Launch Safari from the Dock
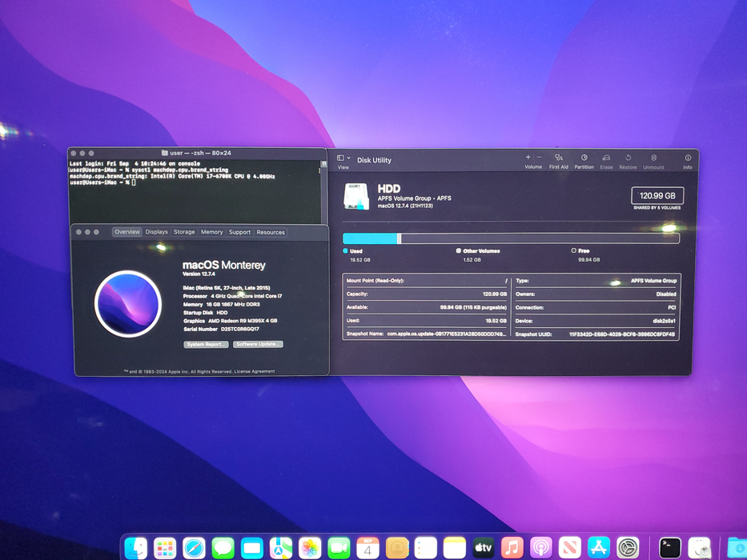 tap(194, 548)
